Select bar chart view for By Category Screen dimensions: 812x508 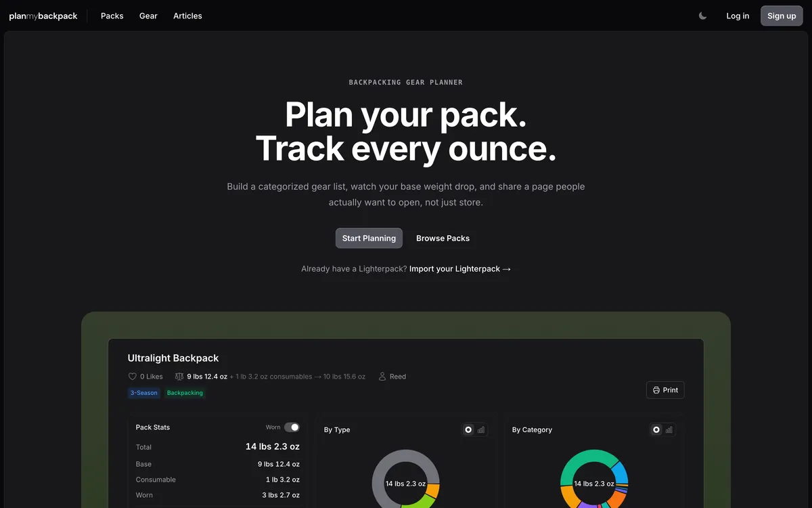pos(669,429)
